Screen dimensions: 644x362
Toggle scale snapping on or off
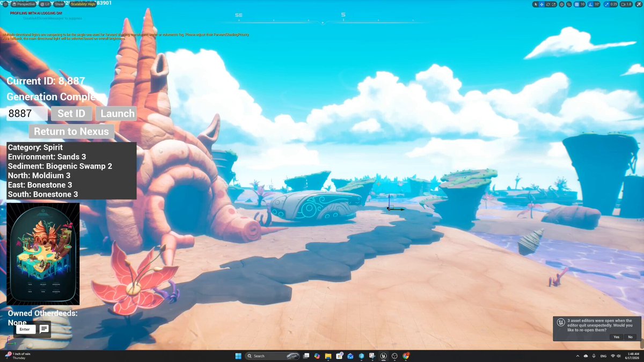click(x=605, y=4)
